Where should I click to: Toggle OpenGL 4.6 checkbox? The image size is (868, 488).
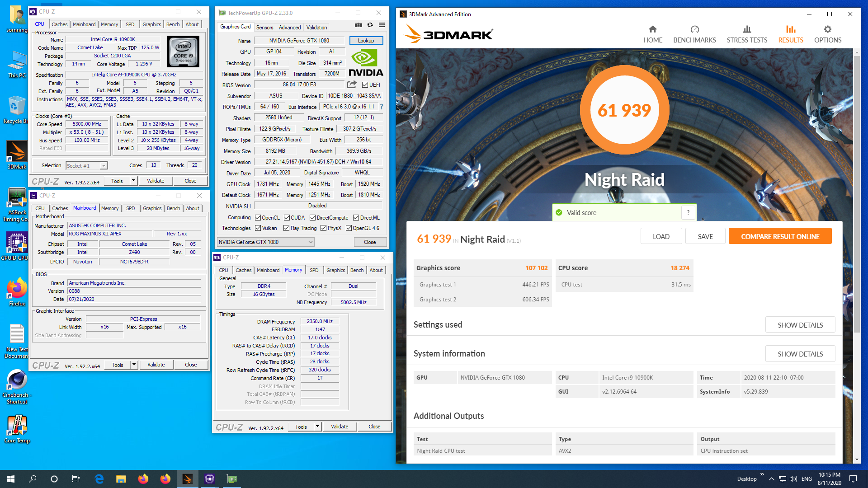(349, 228)
